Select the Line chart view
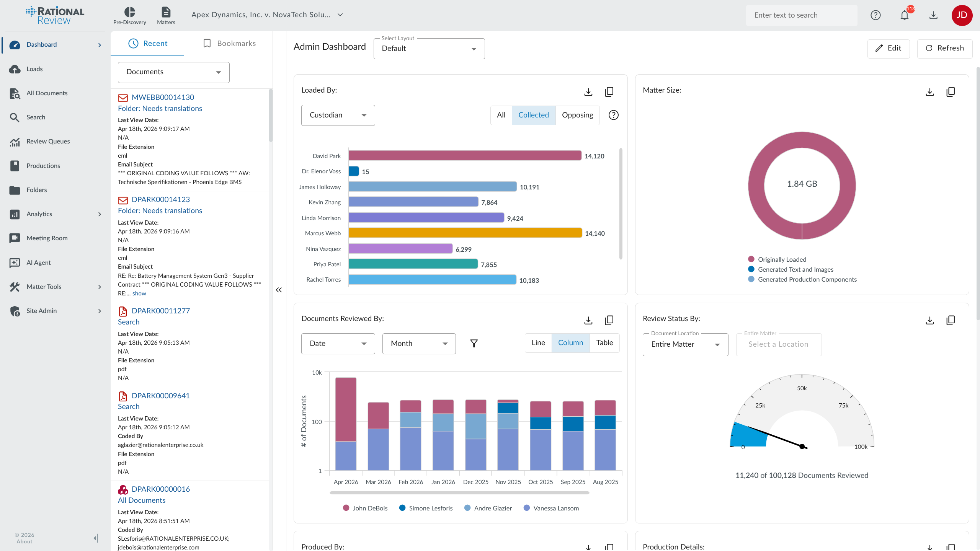 click(x=538, y=343)
